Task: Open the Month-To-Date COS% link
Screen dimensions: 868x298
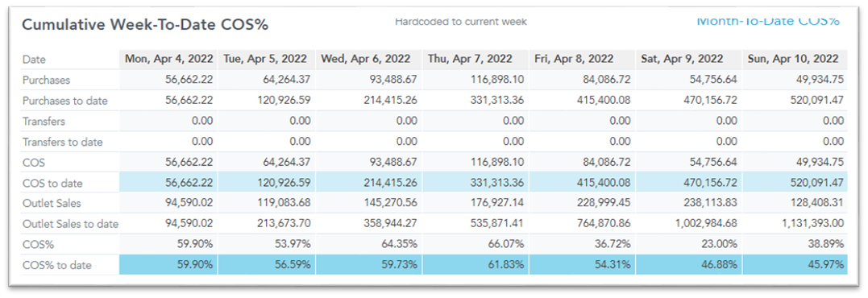Action: (768, 21)
